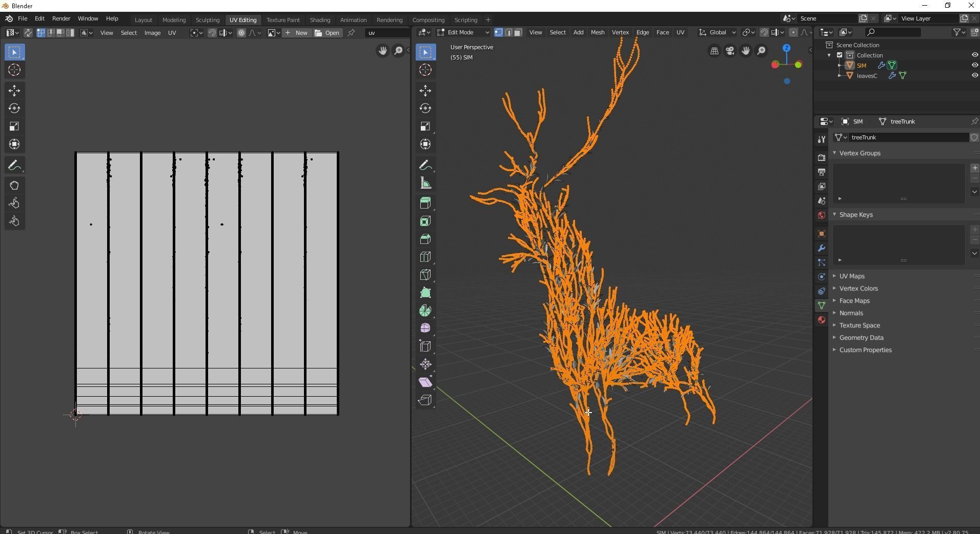This screenshot has height=534, width=980.
Task: Click Open image button
Action: click(x=327, y=33)
